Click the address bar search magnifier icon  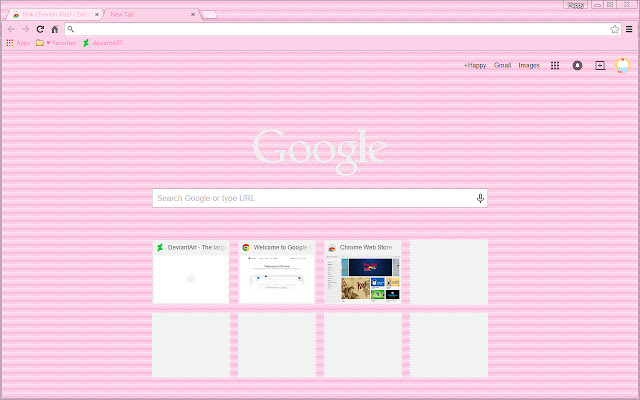(71, 29)
